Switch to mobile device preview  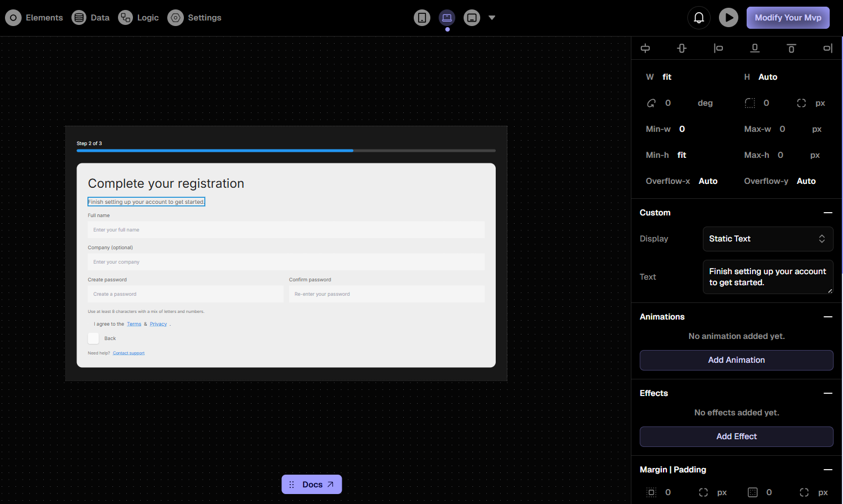click(x=422, y=18)
